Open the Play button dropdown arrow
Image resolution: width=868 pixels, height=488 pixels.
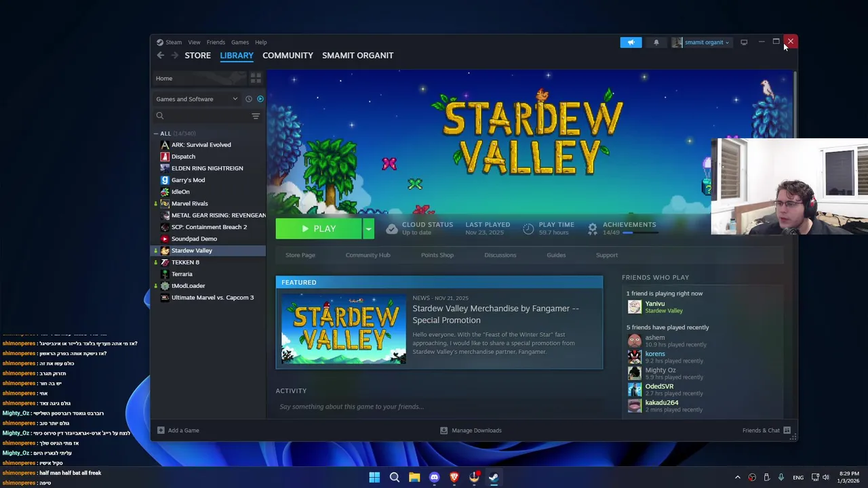point(368,229)
